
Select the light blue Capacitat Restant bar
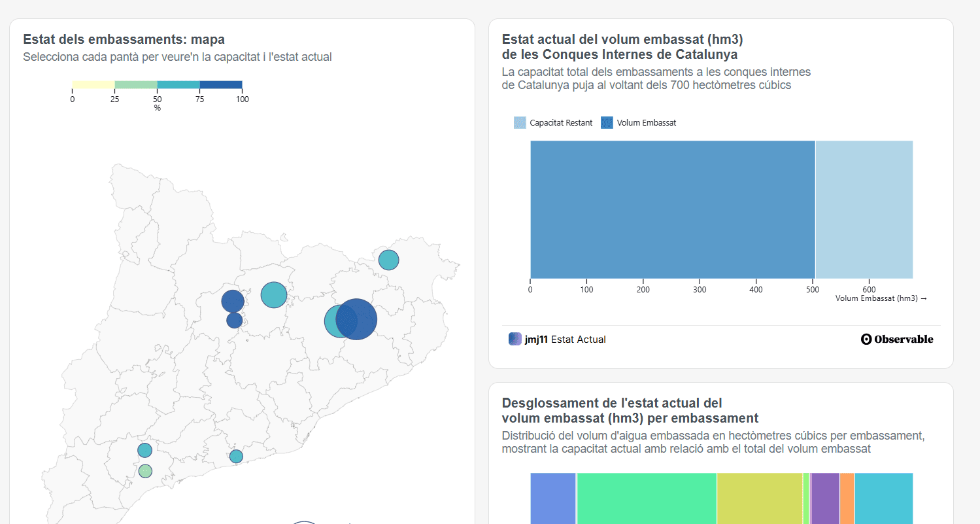click(x=864, y=209)
